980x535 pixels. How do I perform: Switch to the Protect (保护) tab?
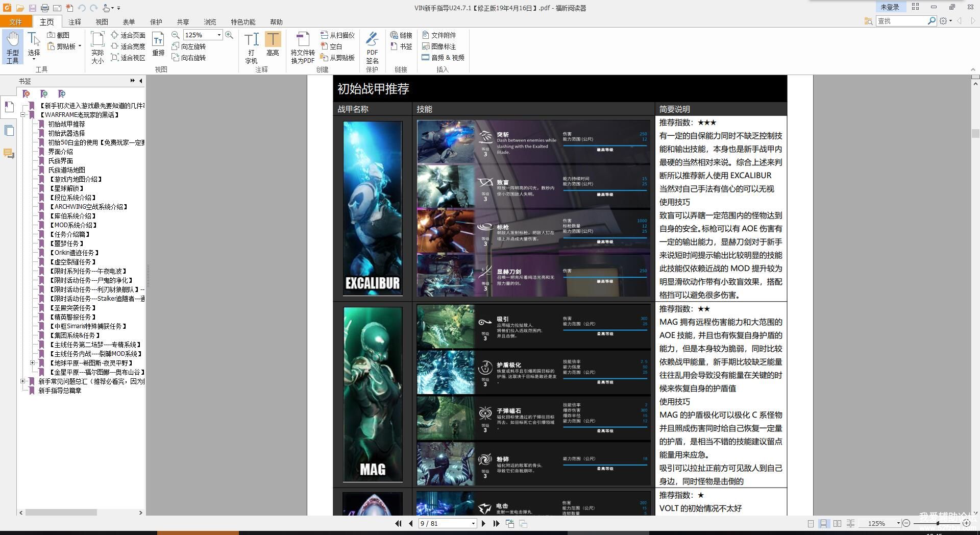coord(156,21)
